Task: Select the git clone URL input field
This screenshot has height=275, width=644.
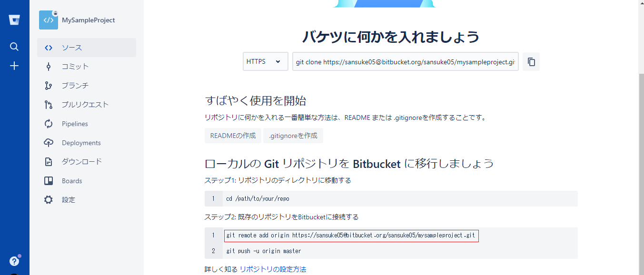Action: [405, 61]
